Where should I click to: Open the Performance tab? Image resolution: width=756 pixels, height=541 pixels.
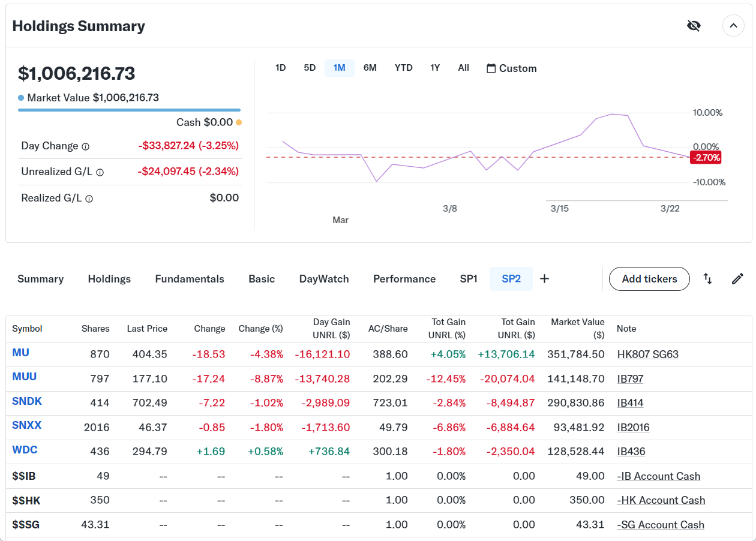404,279
